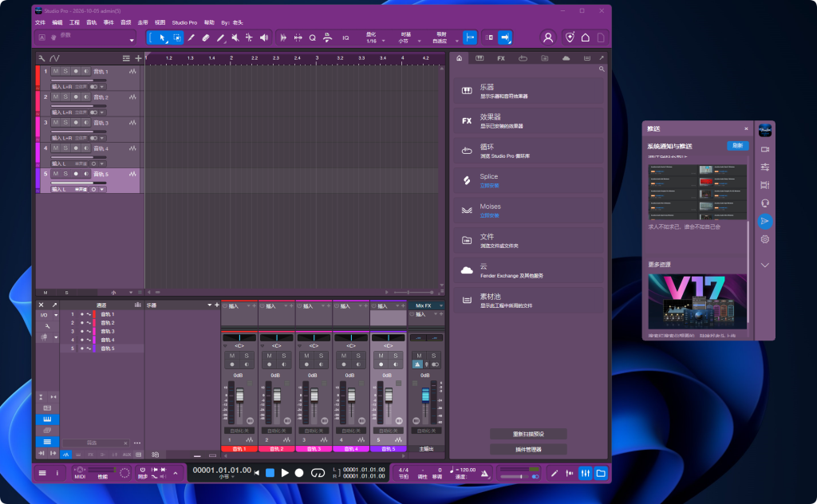Screen dimensions: 817x504
Task: Select the Paint (pencil) tool
Action: (220, 37)
